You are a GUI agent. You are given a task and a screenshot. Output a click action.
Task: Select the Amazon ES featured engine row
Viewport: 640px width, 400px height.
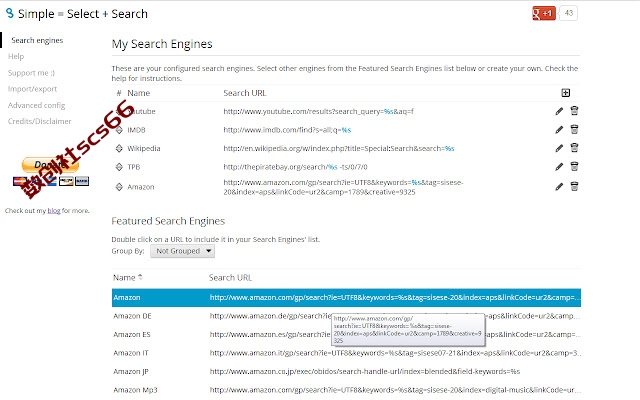click(x=346, y=334)
